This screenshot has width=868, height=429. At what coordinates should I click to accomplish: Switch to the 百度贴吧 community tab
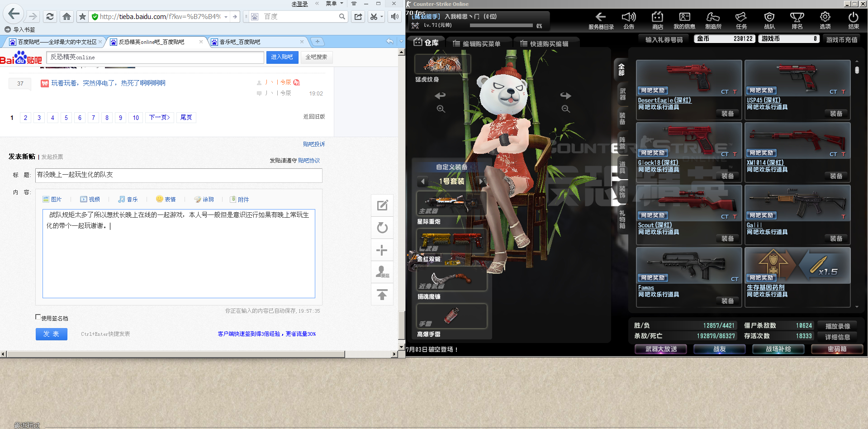click(x=57, y=42)
